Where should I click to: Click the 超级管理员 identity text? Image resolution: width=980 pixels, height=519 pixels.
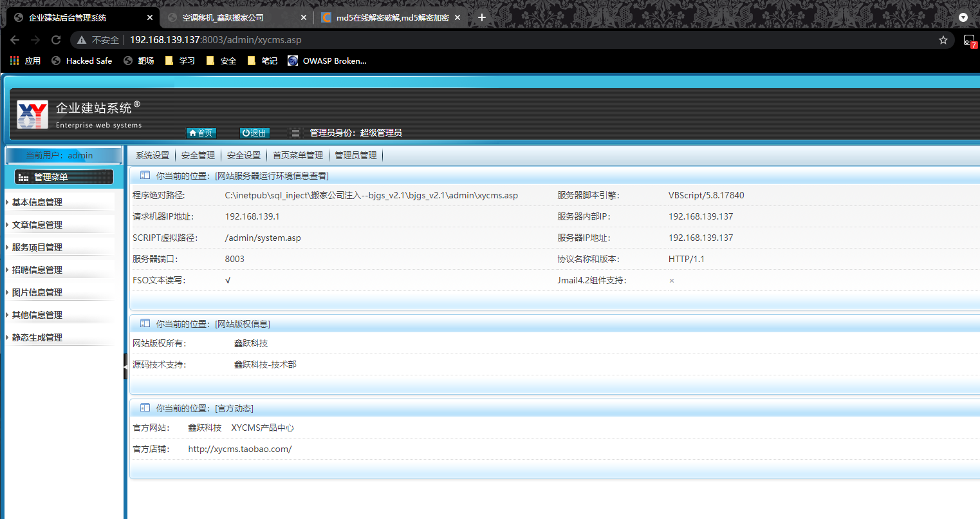[381, 133]
